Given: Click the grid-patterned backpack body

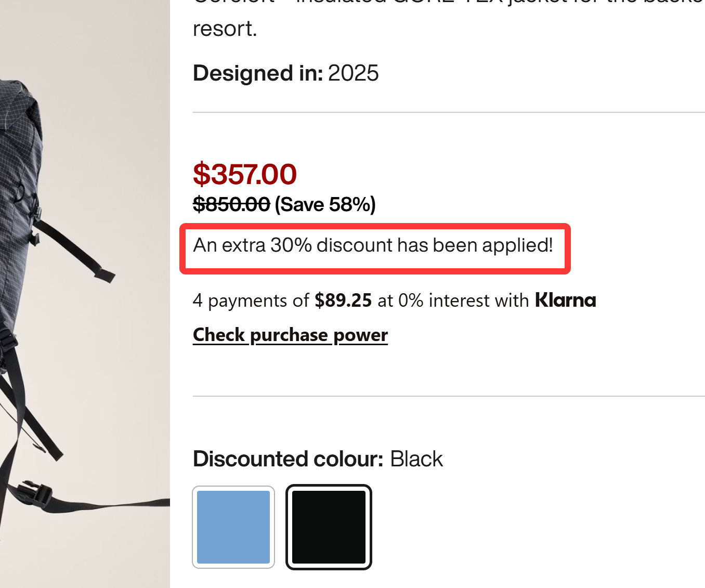Looking at the screenshot, I should coord(18,156).
